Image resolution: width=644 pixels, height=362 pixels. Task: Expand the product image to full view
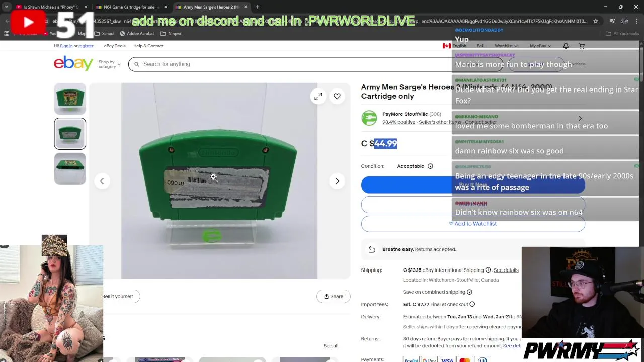(x=318, y=97)
